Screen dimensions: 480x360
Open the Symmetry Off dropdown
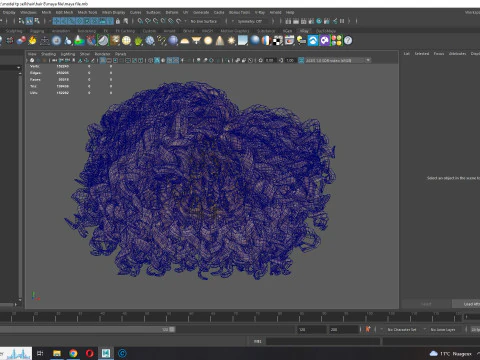click(249, 21)
